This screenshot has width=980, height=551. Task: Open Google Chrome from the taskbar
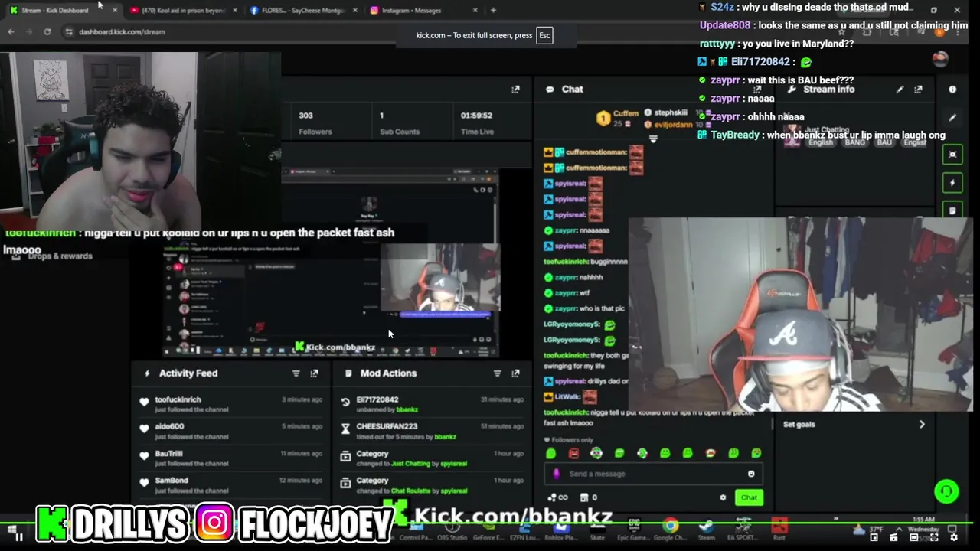point(671,527)
